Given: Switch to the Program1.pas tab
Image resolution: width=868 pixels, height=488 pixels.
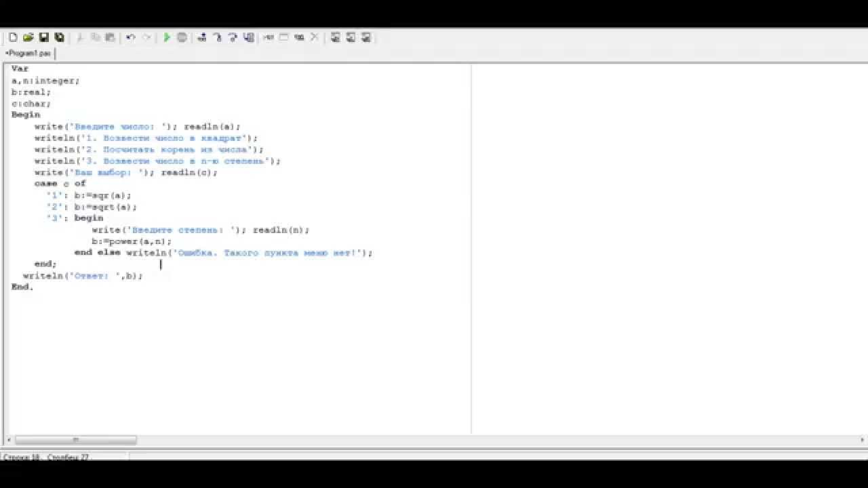Looking at the screenshot, I should [28, 53].
